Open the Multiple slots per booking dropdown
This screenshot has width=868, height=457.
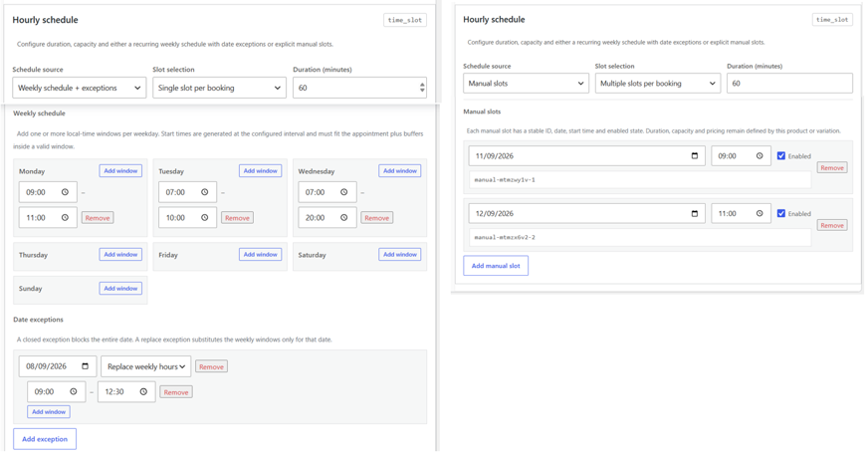click(x=658, y=83)
